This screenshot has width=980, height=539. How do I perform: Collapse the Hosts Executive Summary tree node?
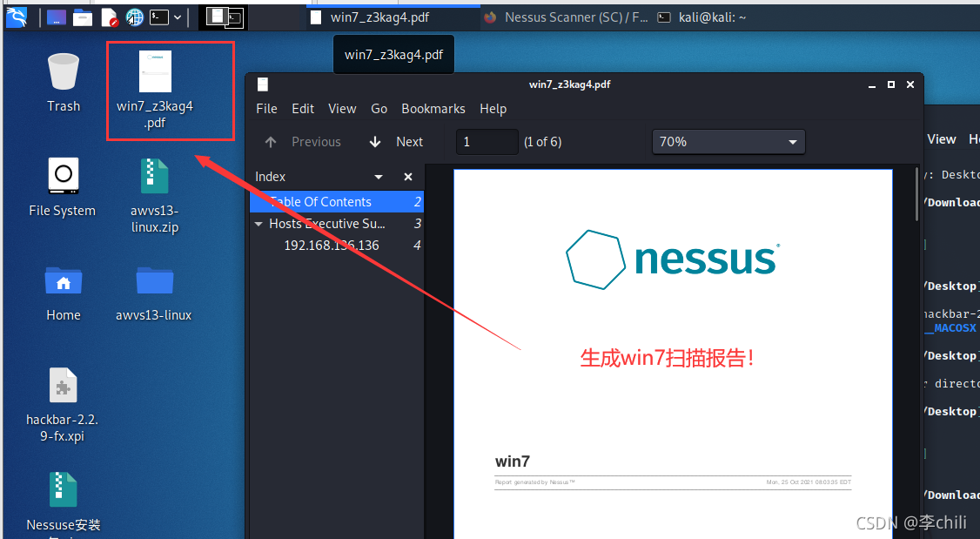click(258, 224)
